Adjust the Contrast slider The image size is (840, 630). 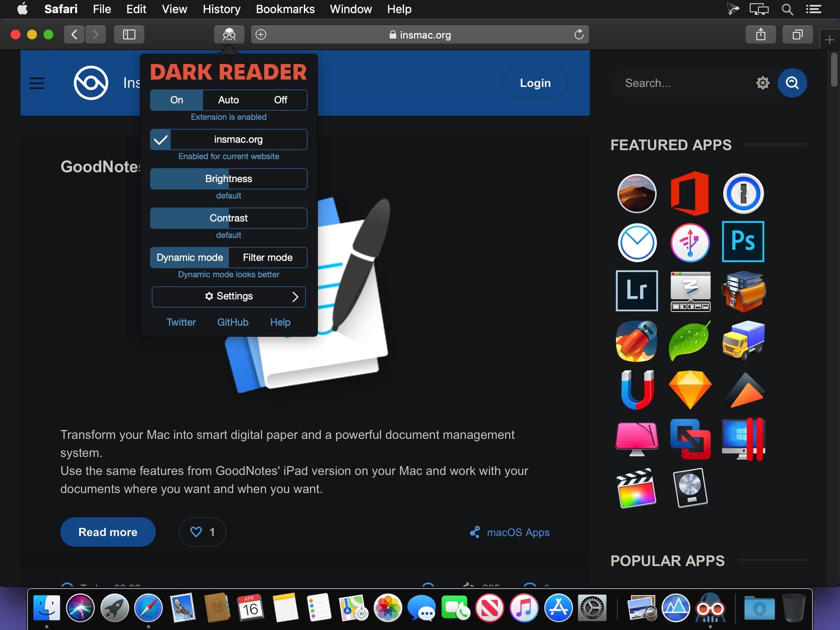228,218
